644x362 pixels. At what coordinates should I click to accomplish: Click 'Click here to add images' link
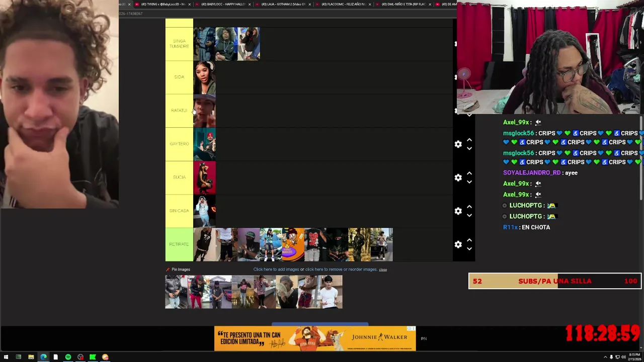point(276,269)
